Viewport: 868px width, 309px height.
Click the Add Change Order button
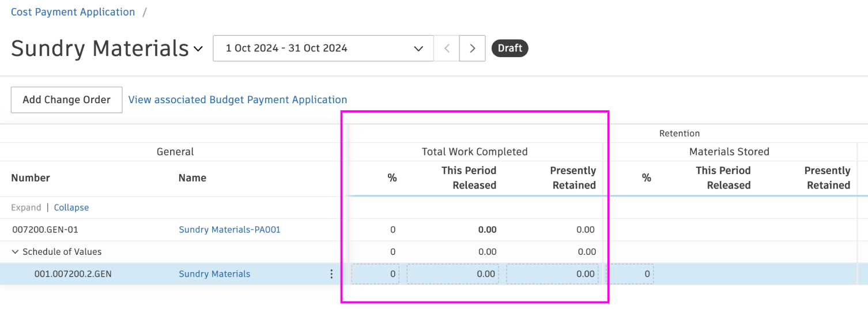(66, 100)
